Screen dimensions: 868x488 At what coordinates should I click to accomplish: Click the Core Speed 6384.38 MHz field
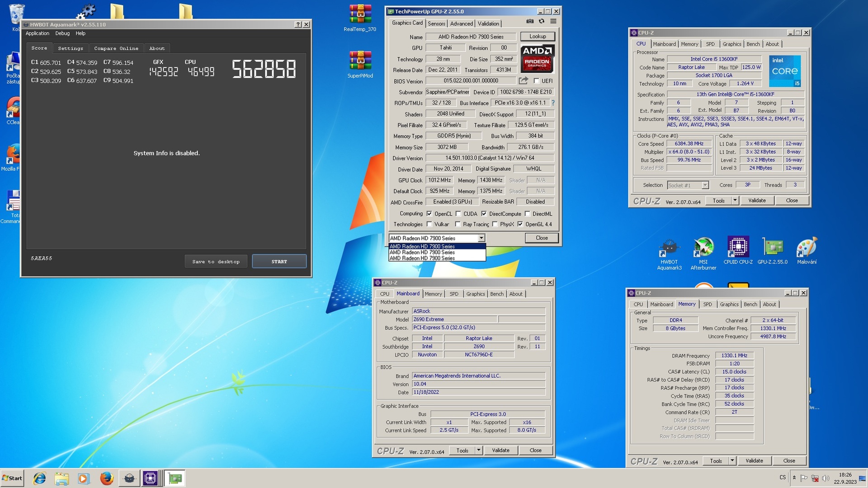coord(689,144)
